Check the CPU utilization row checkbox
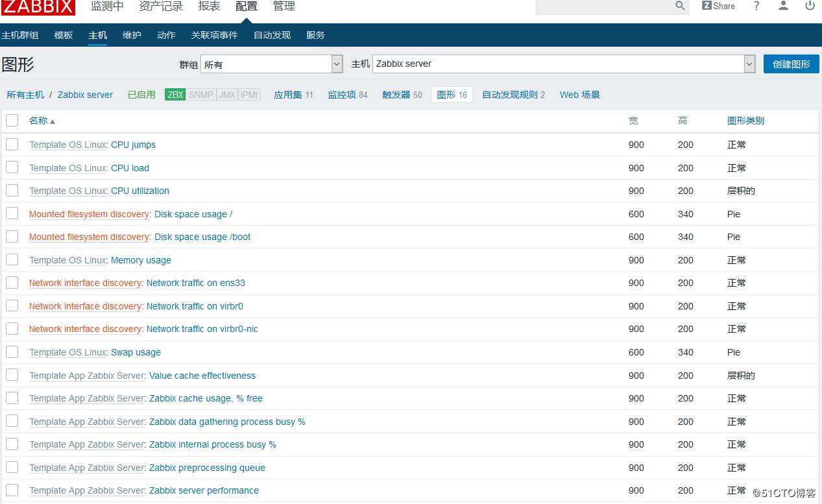This screenshot has height=504, width=822. [12, 190]
